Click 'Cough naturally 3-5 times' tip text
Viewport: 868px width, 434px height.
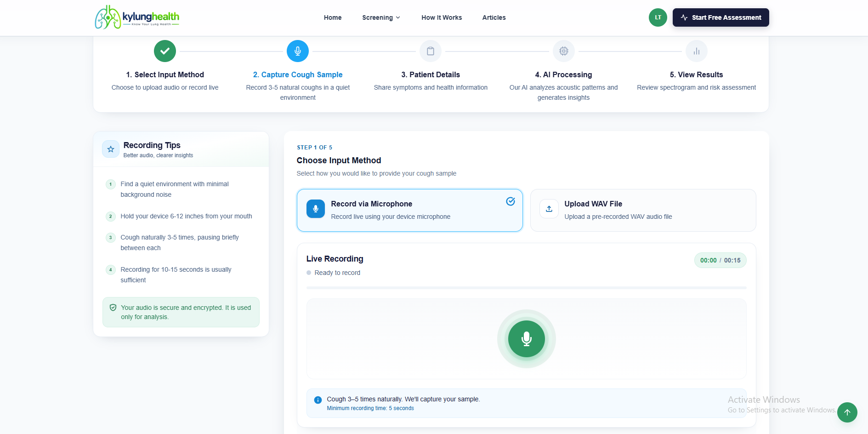tap(180, 242)
